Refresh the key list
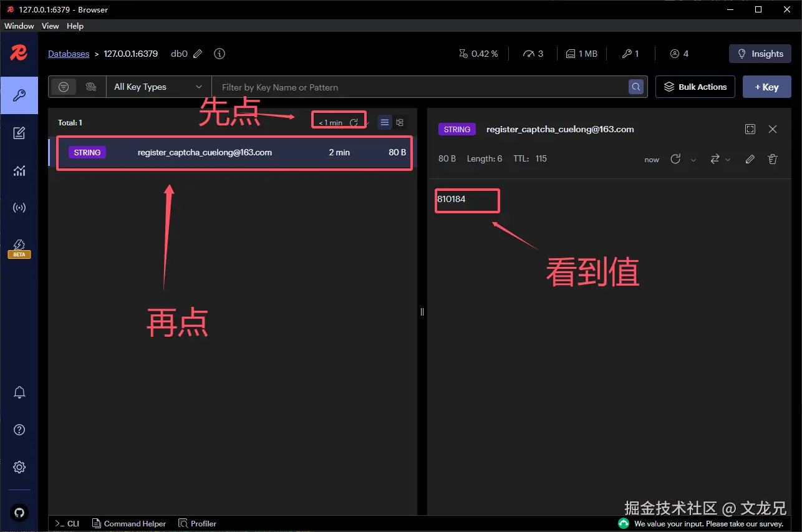 coord(354,123)
